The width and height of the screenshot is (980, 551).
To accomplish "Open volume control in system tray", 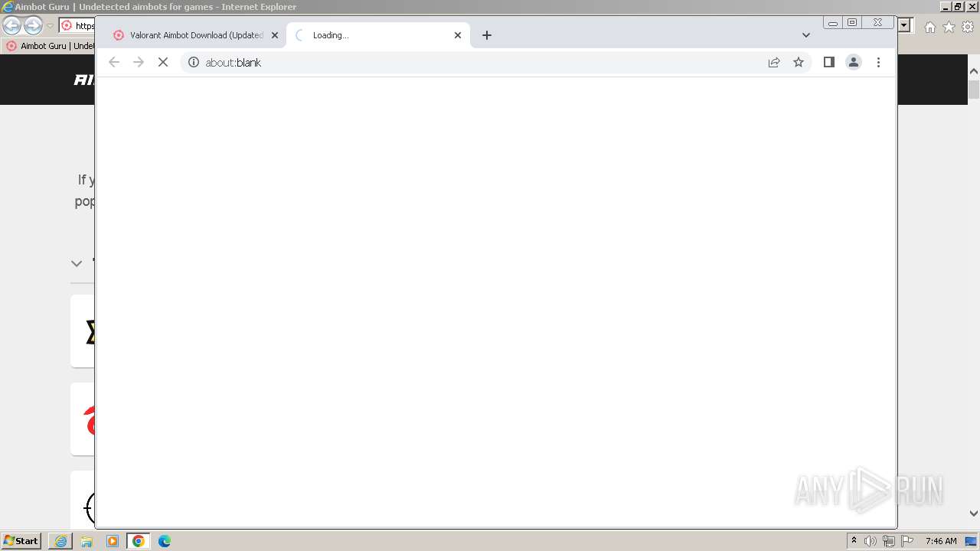I will tap(871, 541).
